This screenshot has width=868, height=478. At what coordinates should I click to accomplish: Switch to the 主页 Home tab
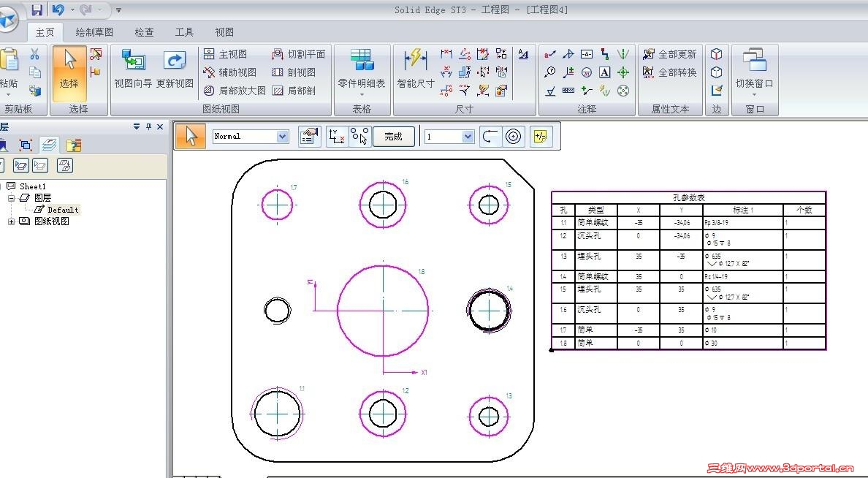point(45,32)
